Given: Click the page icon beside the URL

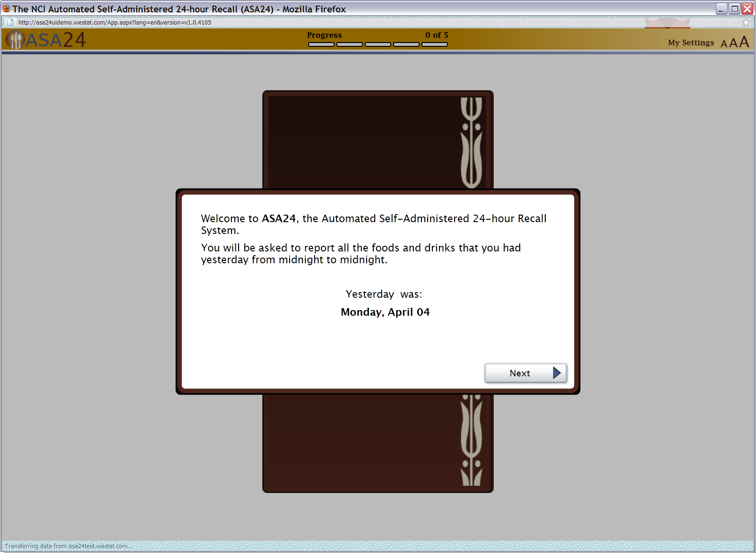Looking at the screenshot, I should click(x=10, y=22).
